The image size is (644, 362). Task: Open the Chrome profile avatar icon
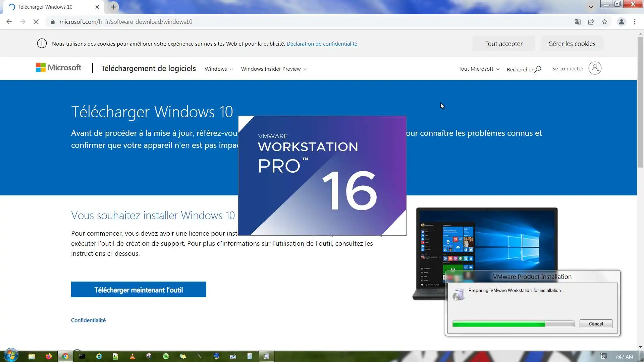pos(621,22)
